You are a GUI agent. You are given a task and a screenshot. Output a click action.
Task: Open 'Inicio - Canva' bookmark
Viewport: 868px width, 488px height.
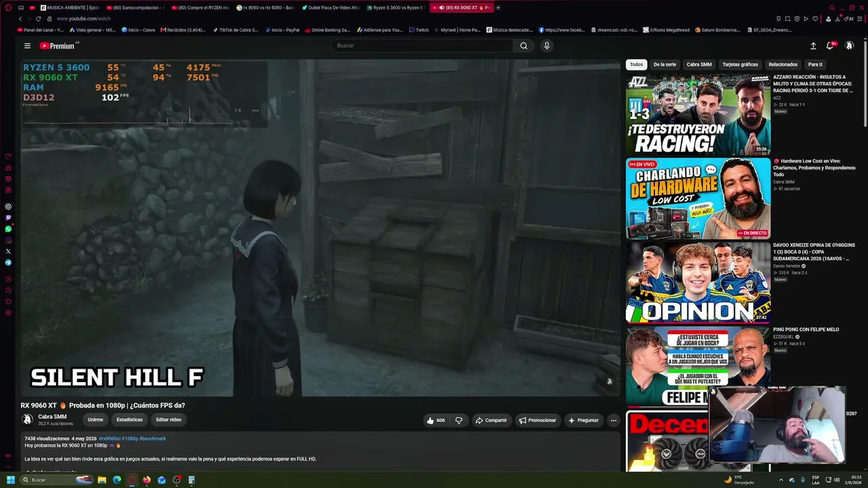(138, 30)
